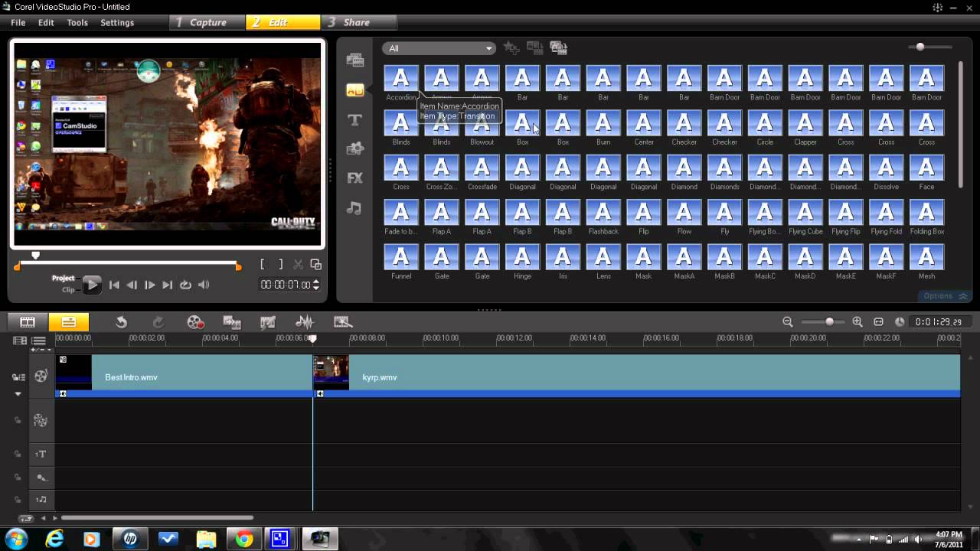This screenshot has width=980, height=551.
Task: Enlarge the preview window icon
Action: point(315,264)
